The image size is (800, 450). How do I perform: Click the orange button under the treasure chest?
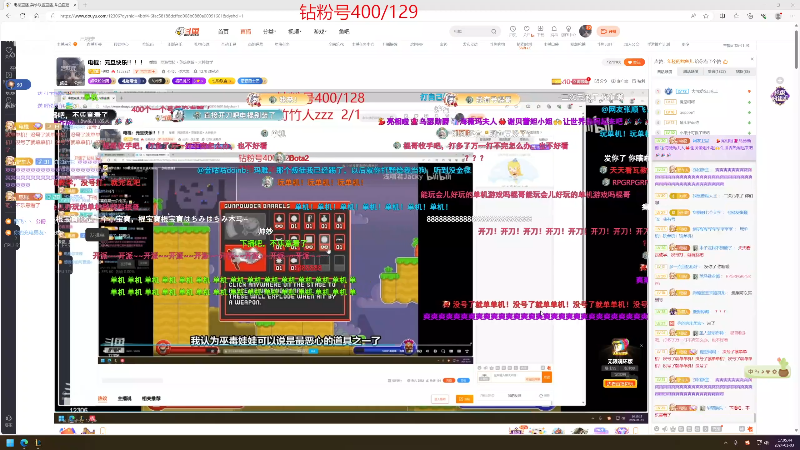(x=619, y=384)
